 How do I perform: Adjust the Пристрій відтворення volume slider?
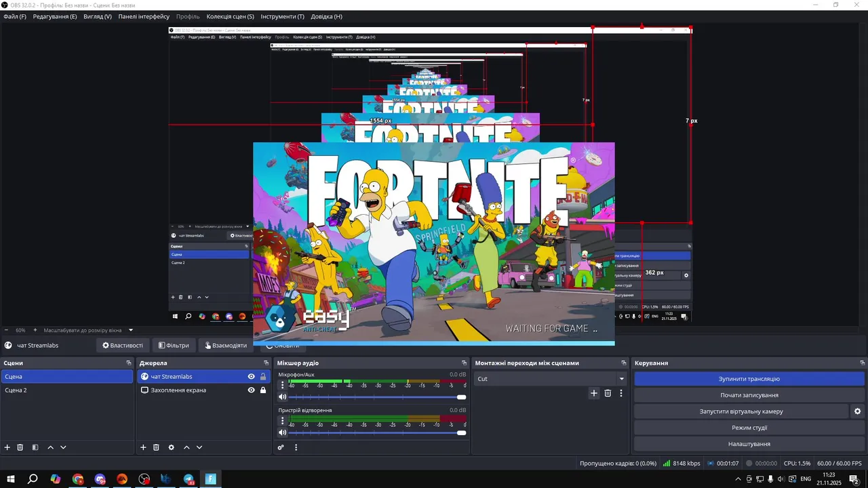coord(378,433)
